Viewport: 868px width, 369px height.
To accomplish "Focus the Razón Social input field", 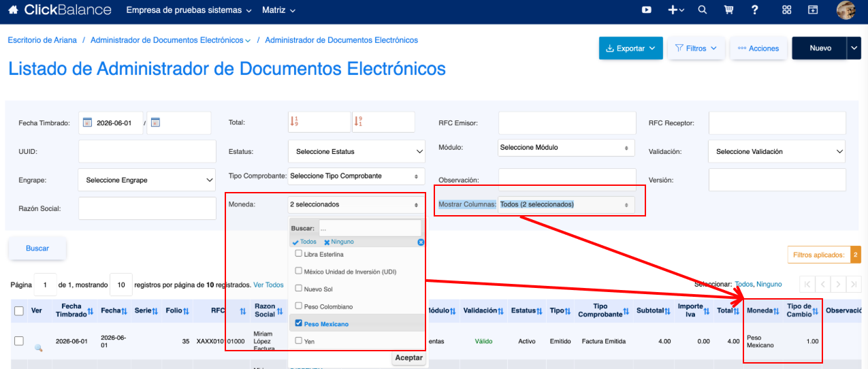I will (x=147, y=208).
